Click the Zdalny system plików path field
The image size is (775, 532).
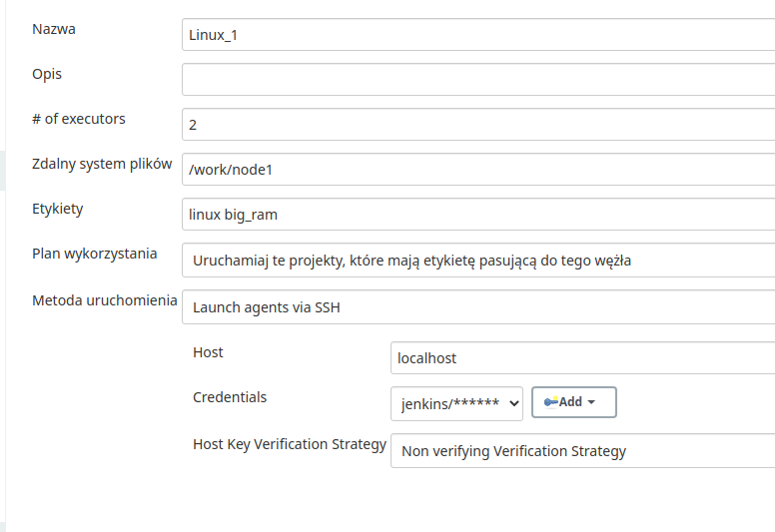pos(478,169)
